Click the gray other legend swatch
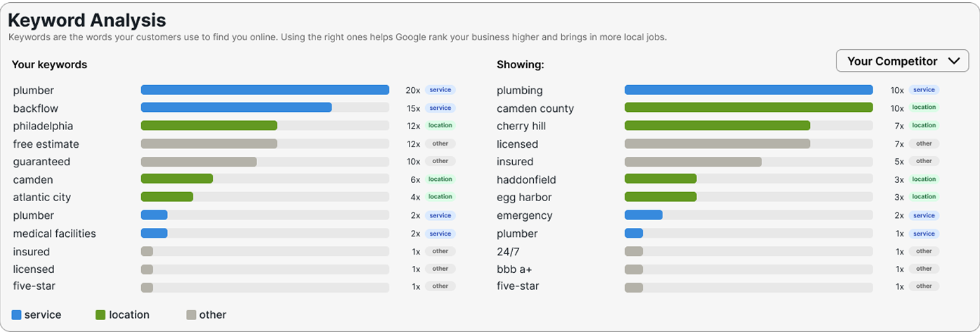980x332 pixels. pos(191,315)
